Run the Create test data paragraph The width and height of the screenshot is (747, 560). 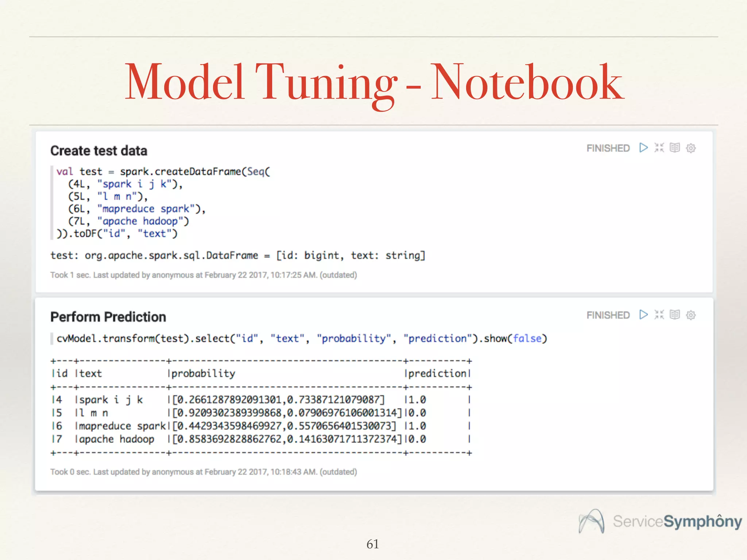click(x=643, y=148)
